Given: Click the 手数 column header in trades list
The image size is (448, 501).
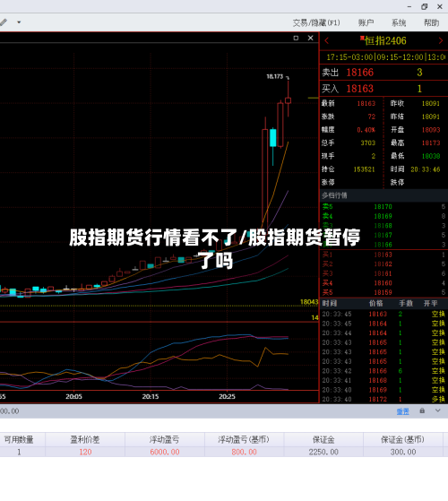Looking at the screenshot, I should 406,303.
